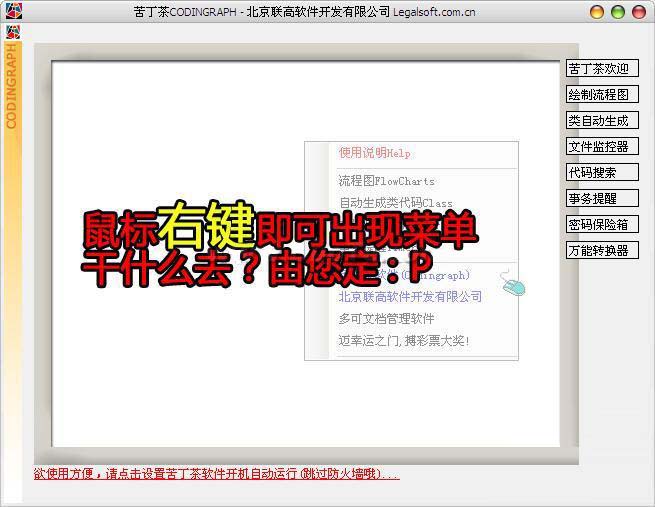The width and height of the screenshot is (655, 507).
Task: Click the small logo icon above the CODINGRAPH sidebar
Action: click(x=12, y=32)
